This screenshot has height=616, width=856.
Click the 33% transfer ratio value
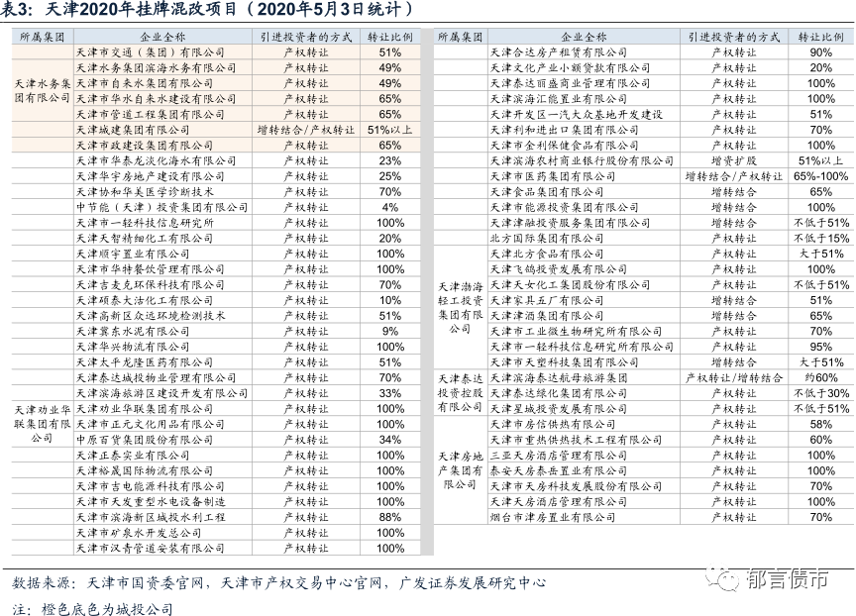389,393
